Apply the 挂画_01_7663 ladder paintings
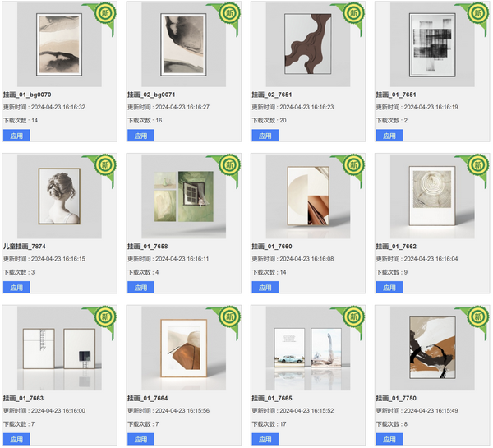 16,439
